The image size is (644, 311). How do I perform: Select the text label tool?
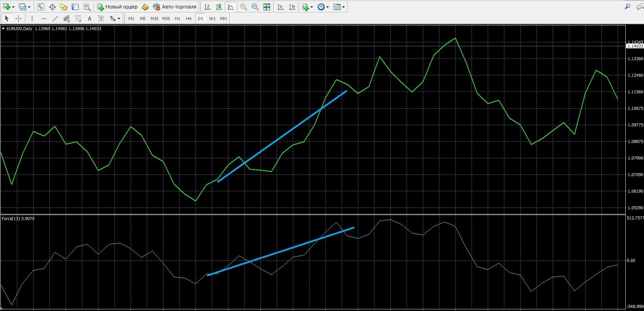coord(101,19)
